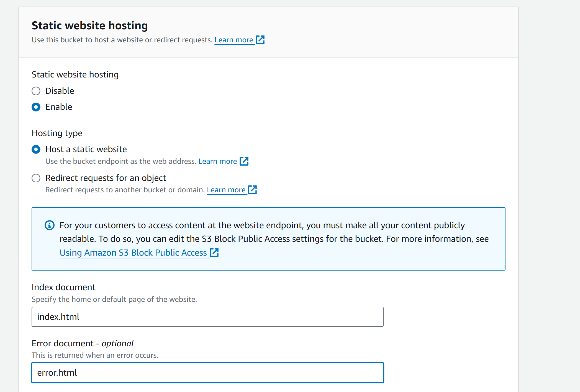Open Learn more link about bucket endpoint

pyautogui.click(x=218, y=161)
